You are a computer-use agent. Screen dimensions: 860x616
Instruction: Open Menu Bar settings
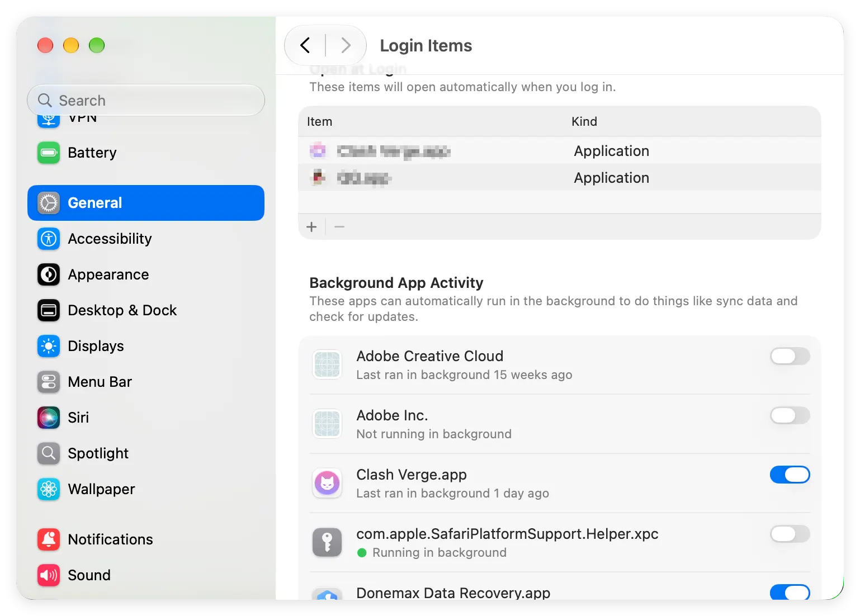pyautogui.click(x=146, y=382)
